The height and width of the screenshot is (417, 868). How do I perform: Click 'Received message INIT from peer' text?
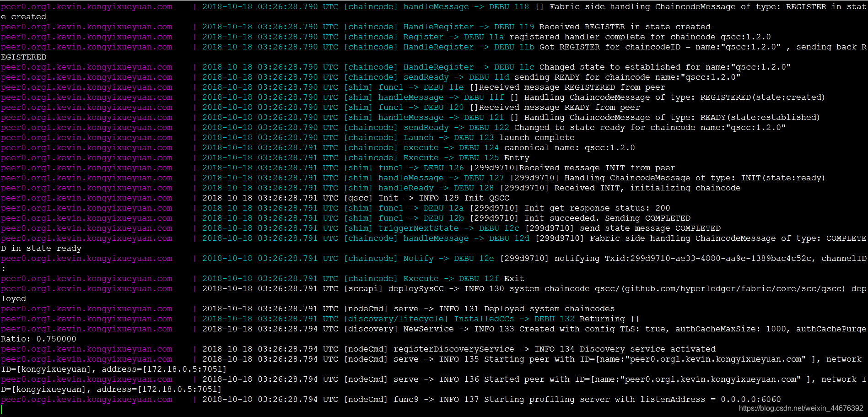(x=597, y=168)
